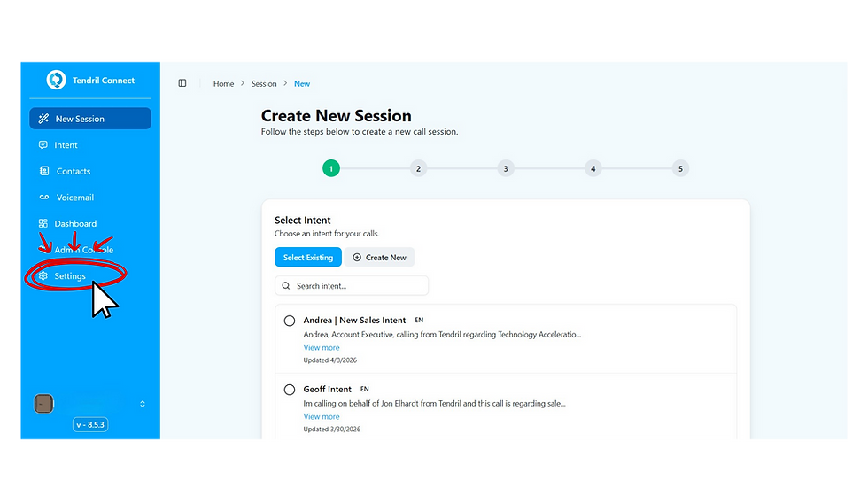This screenshot has width=868, height=488.
Task: Click the Tendril Connect logo icon
Action: point(56,80)
